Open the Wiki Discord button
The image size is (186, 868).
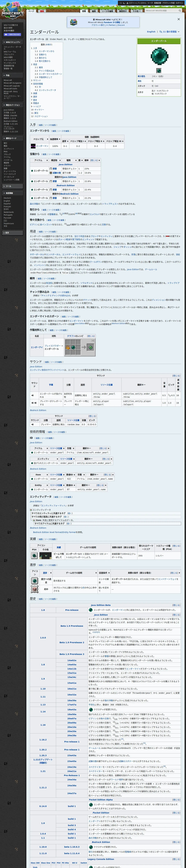[12, 34]
